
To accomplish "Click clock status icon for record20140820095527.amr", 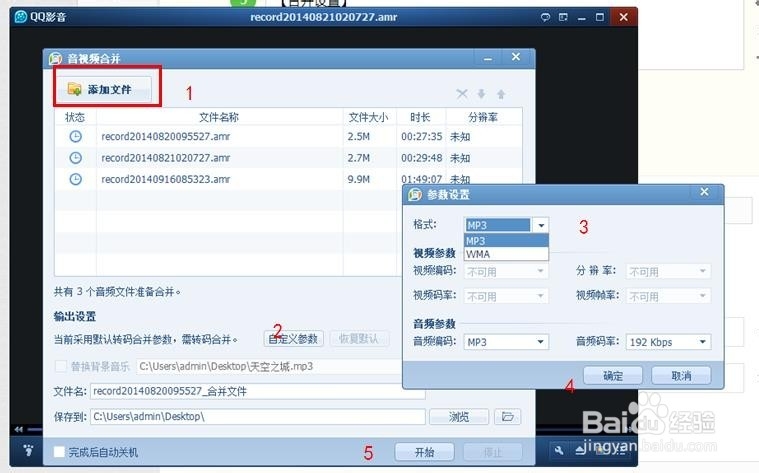I will click(76, 137).
